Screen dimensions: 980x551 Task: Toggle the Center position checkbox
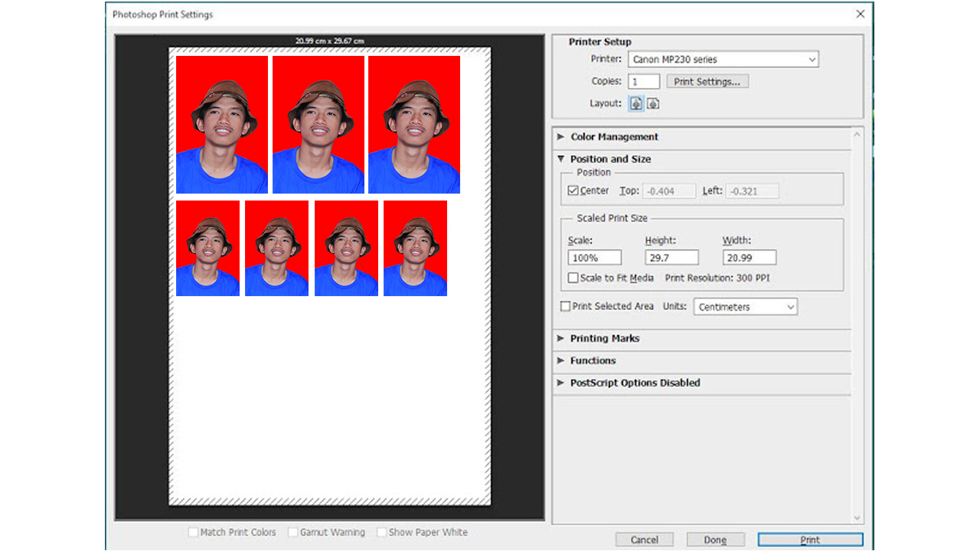[573, 191]
